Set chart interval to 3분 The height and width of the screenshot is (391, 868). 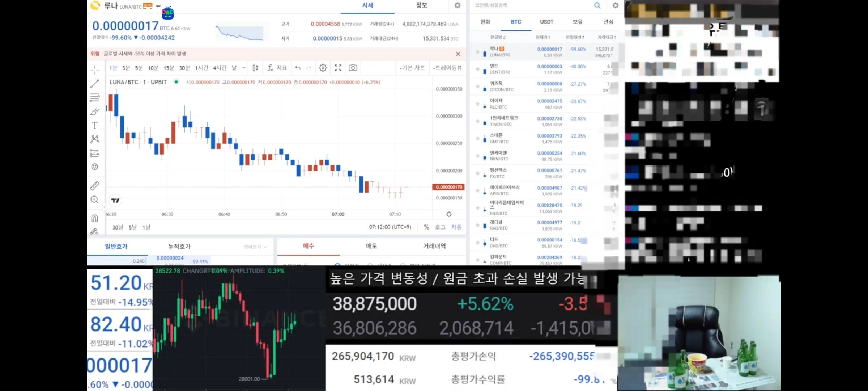pos(126,68)
